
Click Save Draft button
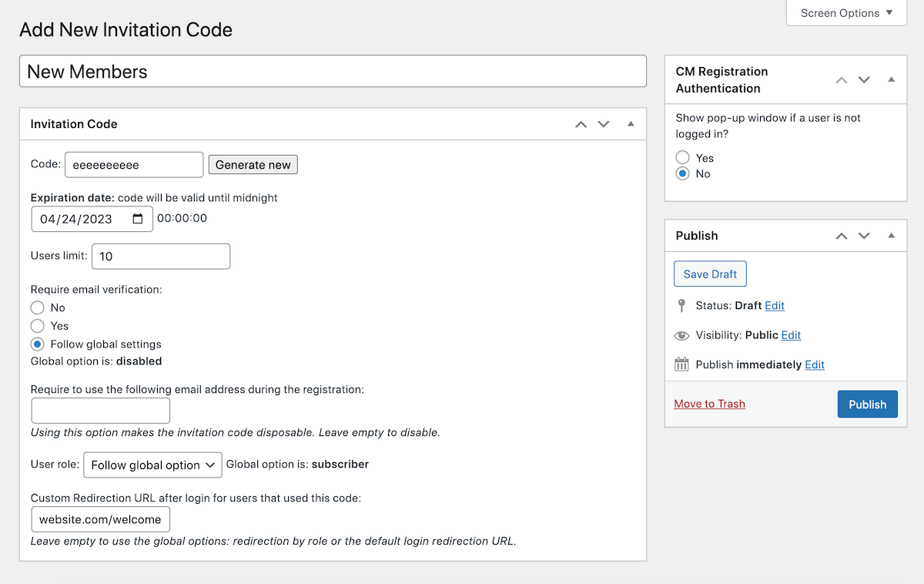tap(710, 274)
